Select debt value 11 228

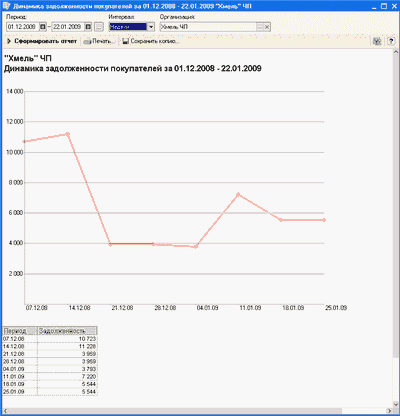(67, 346)
